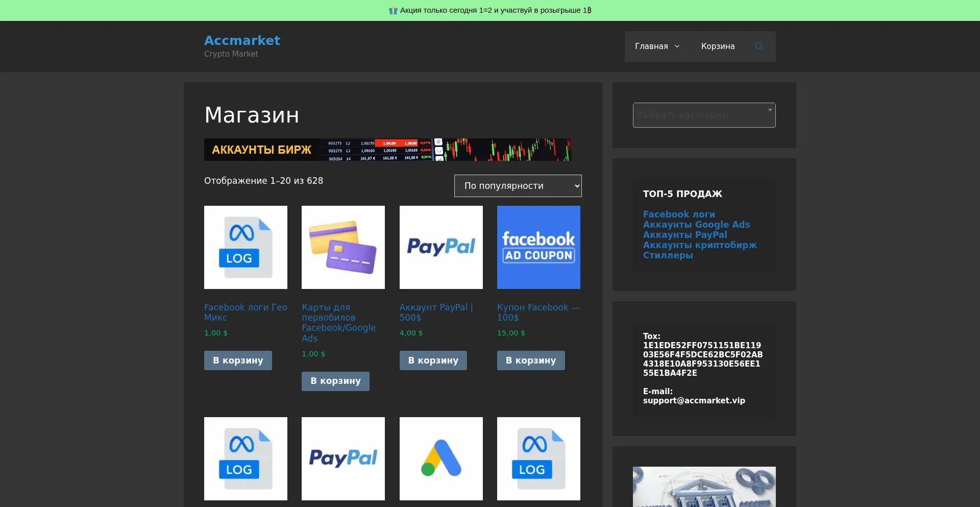Viewport: 980px width, 507px height.
Task: Click the АККАУНТЫ БИРЖ banner
Action: click(388, 150)
